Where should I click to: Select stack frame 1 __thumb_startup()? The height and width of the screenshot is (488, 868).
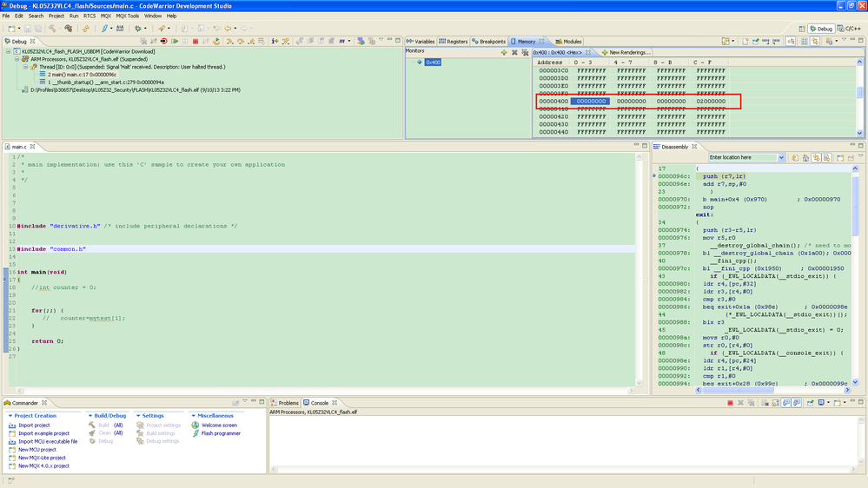106,82
